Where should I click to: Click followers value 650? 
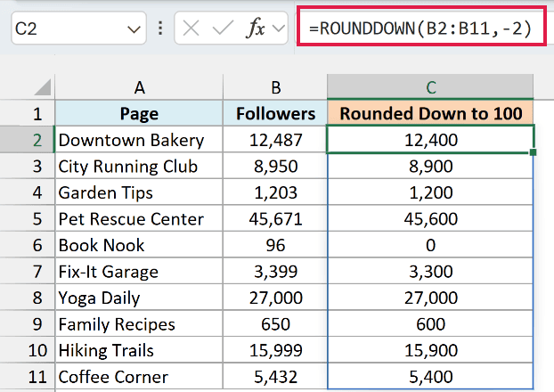tap(275, 323)
